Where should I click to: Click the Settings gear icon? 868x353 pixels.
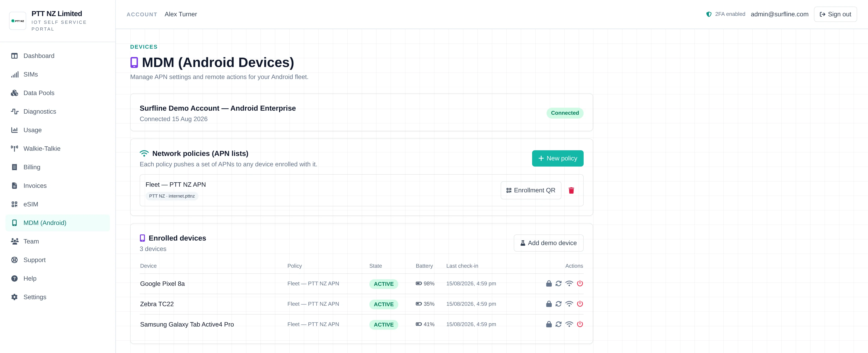tap(14, 297)
